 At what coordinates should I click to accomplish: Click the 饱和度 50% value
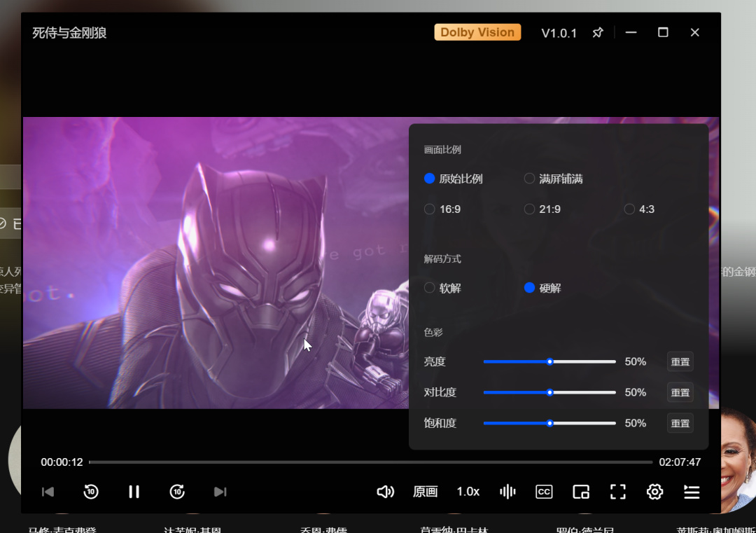[635, 423]
